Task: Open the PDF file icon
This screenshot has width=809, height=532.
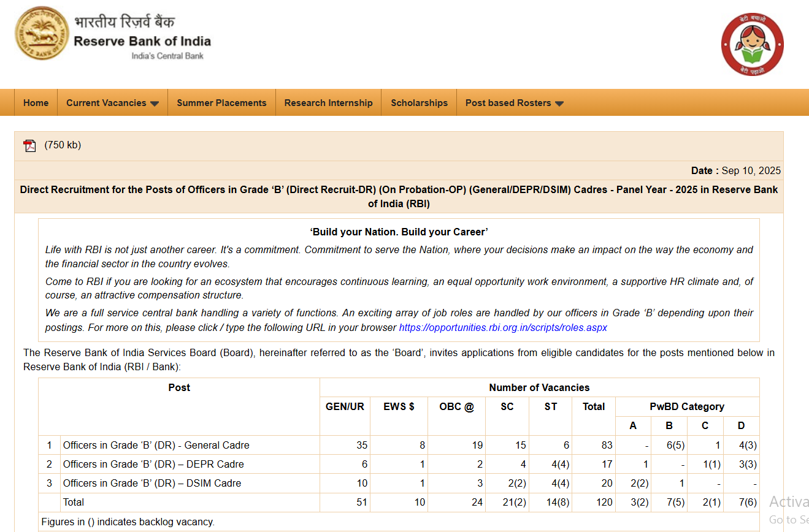Action: tap(29, 146)
